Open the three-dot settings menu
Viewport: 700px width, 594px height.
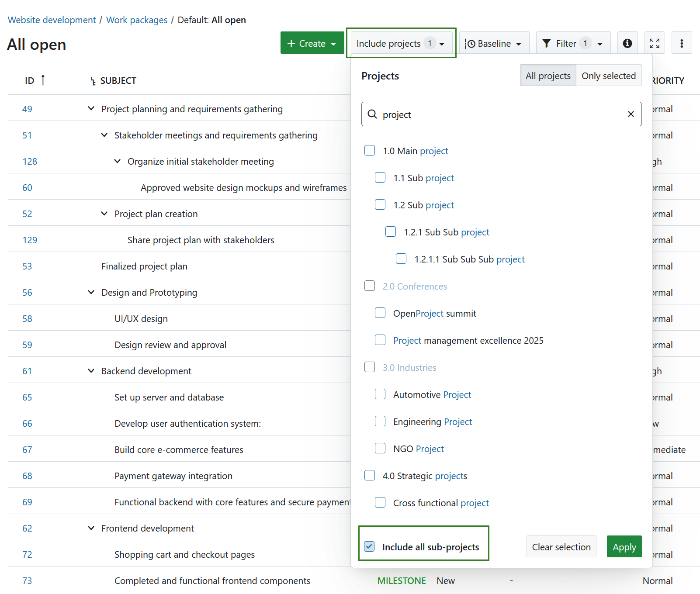tap(681, 43)
